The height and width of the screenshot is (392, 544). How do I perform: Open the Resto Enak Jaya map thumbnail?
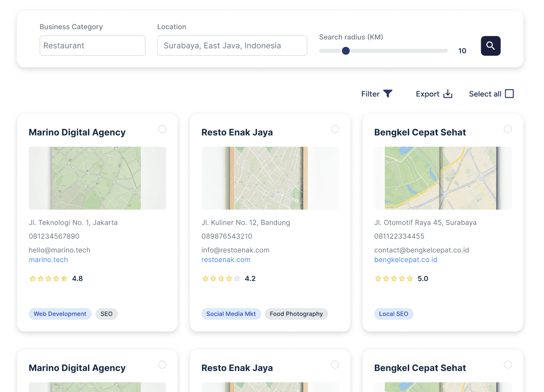tap(271, 178)
